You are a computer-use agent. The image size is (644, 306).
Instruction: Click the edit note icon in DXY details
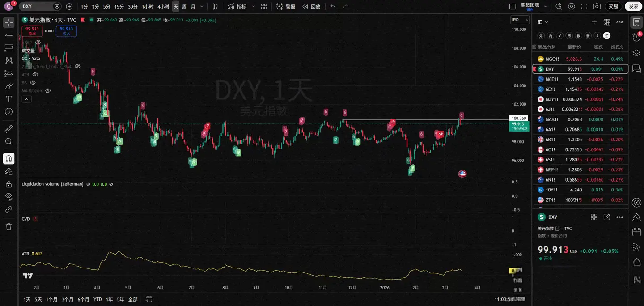tap(607, 217)
